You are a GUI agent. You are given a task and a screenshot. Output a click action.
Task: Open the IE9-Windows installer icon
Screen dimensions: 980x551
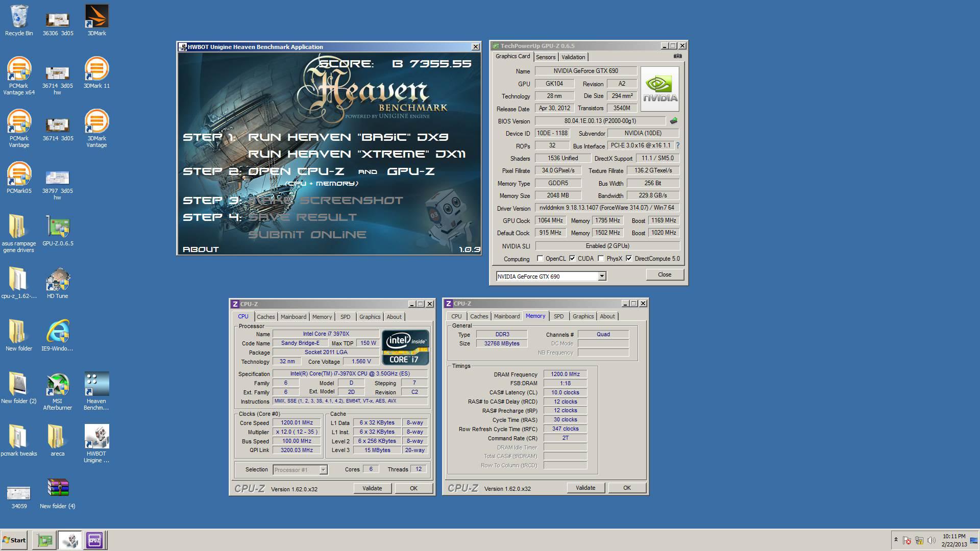57,336
